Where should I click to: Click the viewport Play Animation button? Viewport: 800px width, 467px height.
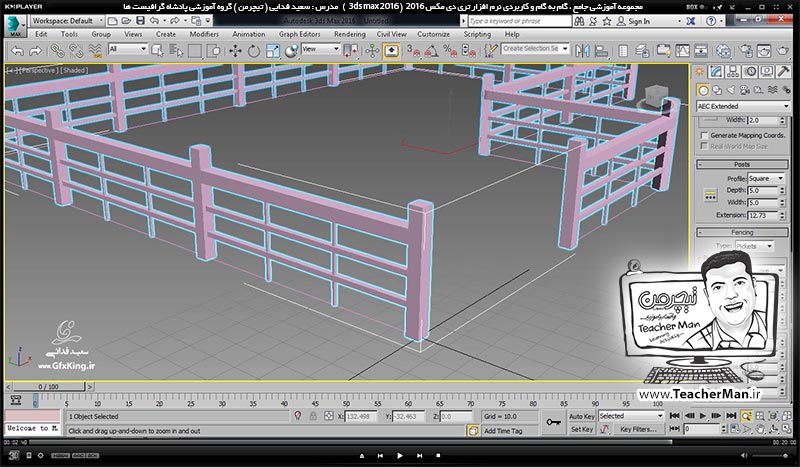click(x=703, y=416)
